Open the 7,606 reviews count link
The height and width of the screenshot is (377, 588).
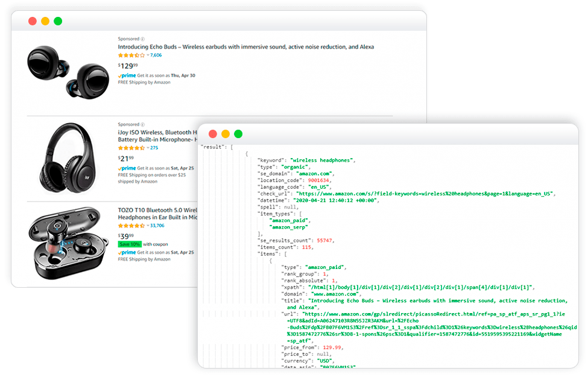156,55
